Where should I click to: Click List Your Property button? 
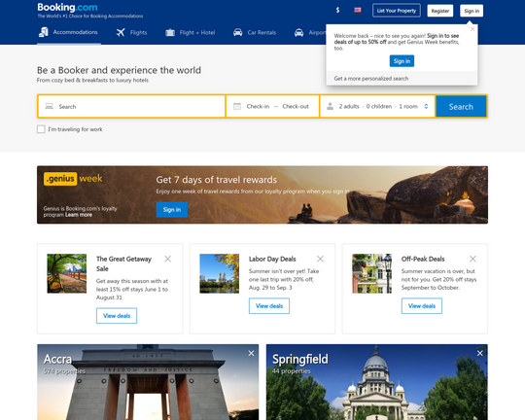[x=397, y=11]
